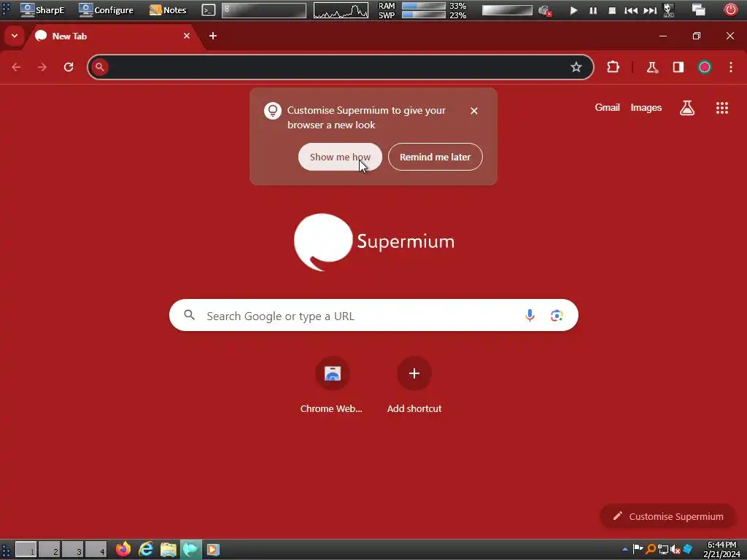Open the top bar start grid icon
Viewport: 747px width, 560px height.
pos(6,9)
